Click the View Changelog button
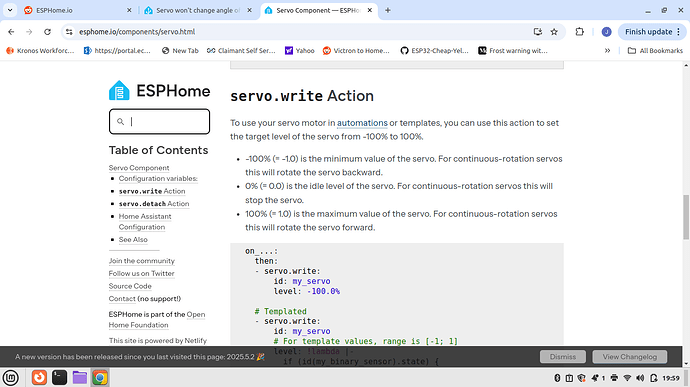690x387 pixels. coord(630,357)
